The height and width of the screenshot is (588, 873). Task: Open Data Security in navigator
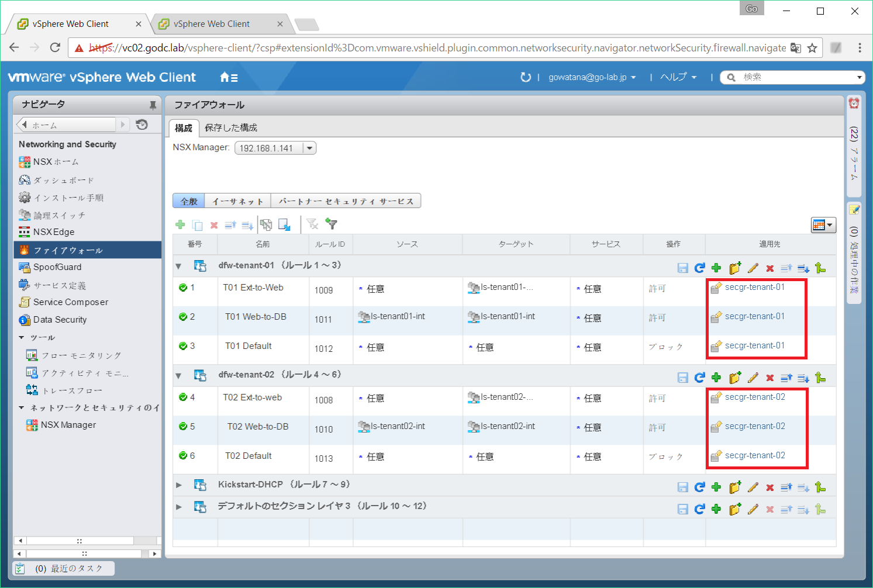(60, 320)
